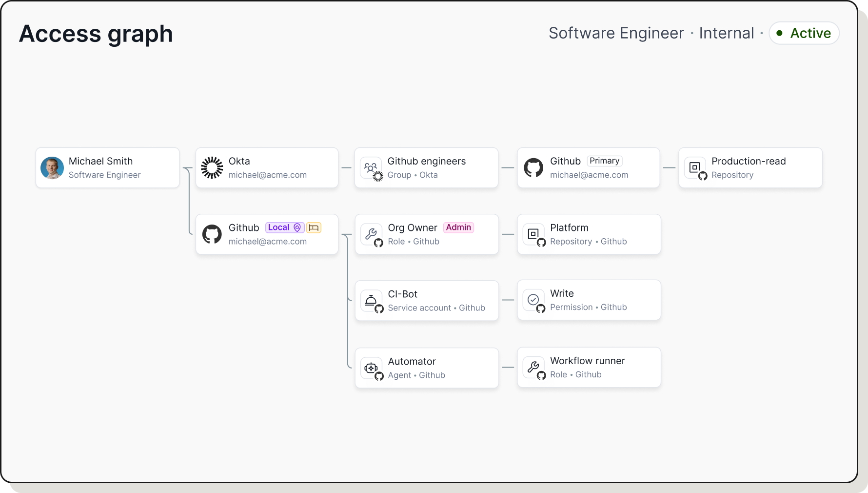Click the wrench icon on Workflow runner node
Viewport: 868px width, 493px height.
(x=533, y=367)
